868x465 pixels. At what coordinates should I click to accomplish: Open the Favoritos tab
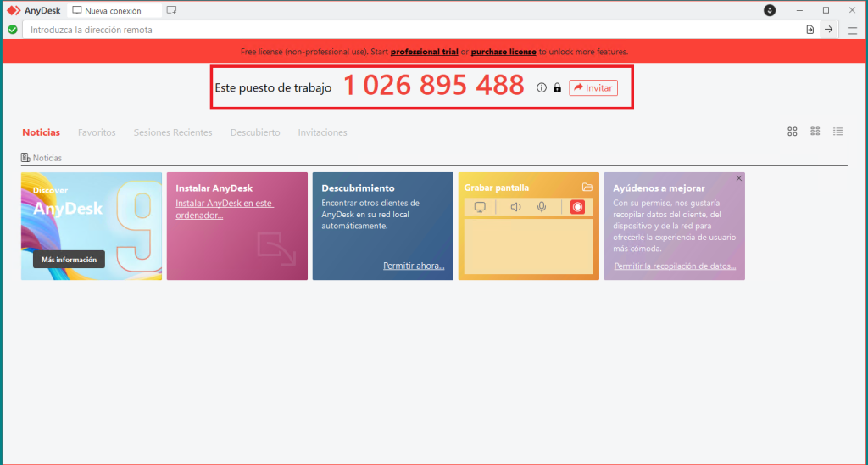(97, 132)
